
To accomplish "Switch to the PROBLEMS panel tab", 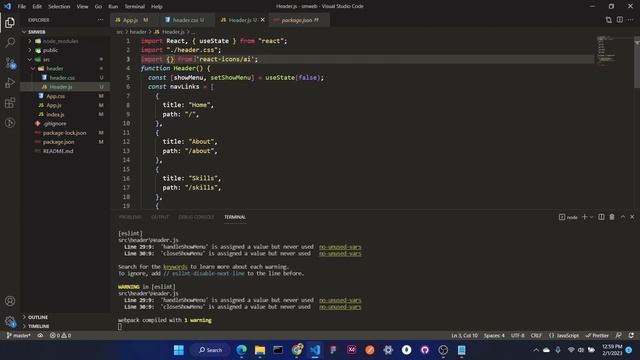I will [x=130, y=217].
